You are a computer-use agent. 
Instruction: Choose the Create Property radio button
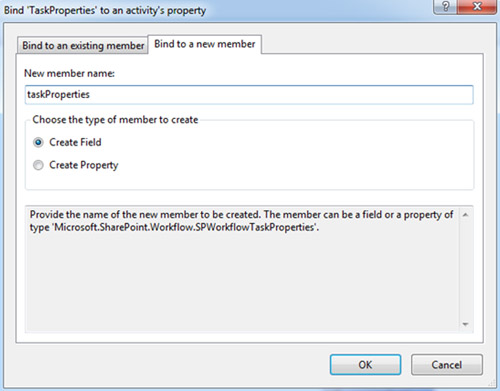coord(38,165)
